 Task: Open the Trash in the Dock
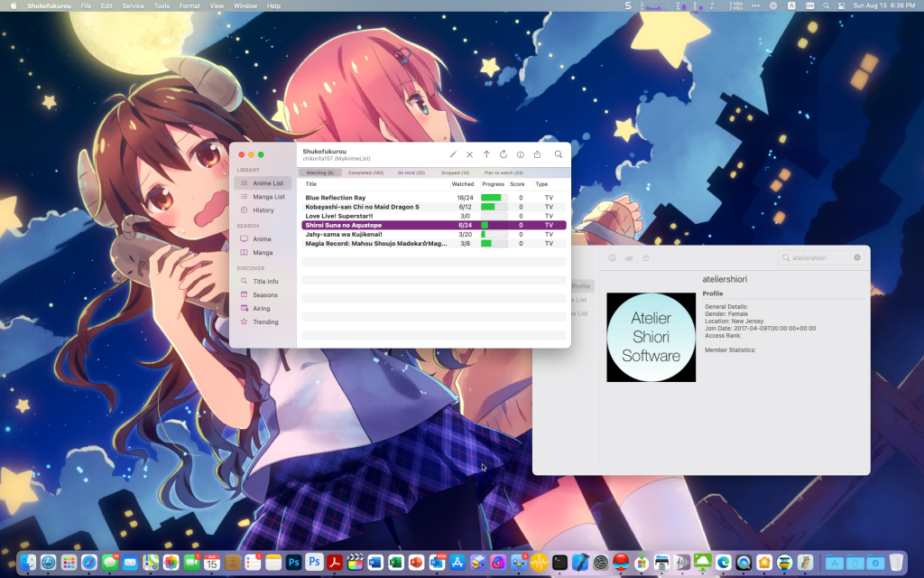pyautogui.click(x=896, y=563)
